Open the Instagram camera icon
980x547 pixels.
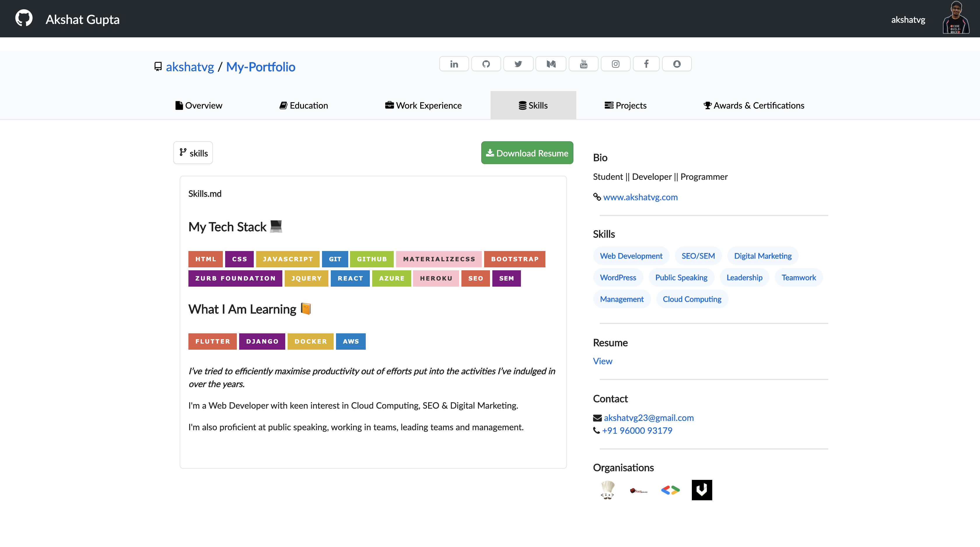(x=615, y=64)
